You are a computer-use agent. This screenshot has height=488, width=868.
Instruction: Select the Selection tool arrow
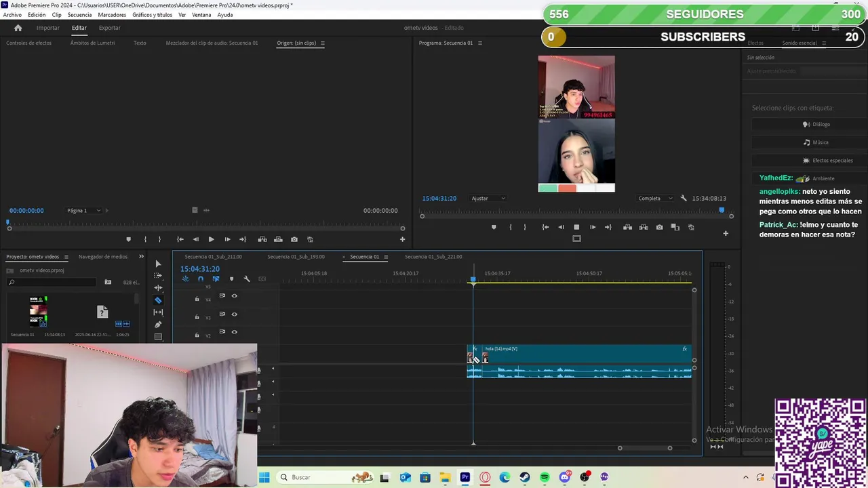click(x=158, y=264)
